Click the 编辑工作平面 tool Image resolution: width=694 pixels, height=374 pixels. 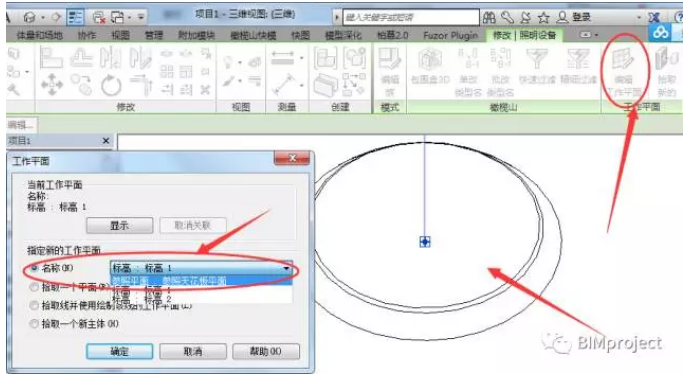(x=623, y=72)
